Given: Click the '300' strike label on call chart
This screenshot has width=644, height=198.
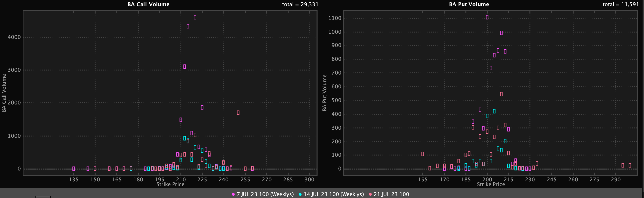Looking at the screenshot, I should tap(309, 179).
